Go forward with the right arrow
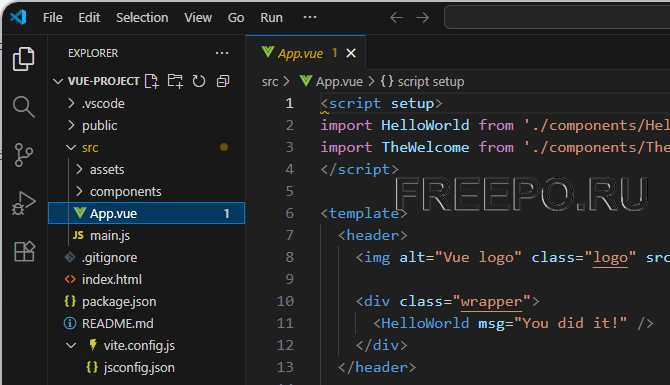Image resolution: width=670 pixels, height=385 pixels. pyautogui.click(x=423, y=18)
